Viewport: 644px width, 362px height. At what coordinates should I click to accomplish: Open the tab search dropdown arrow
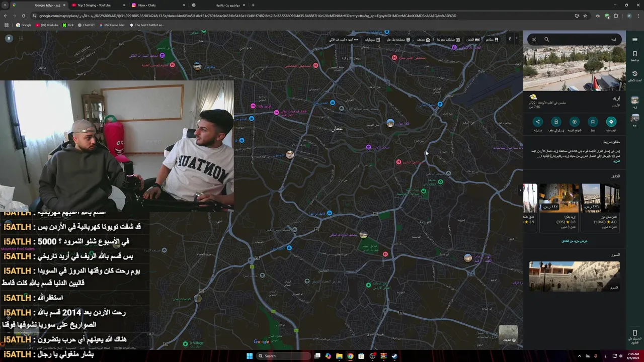[5, 5]
